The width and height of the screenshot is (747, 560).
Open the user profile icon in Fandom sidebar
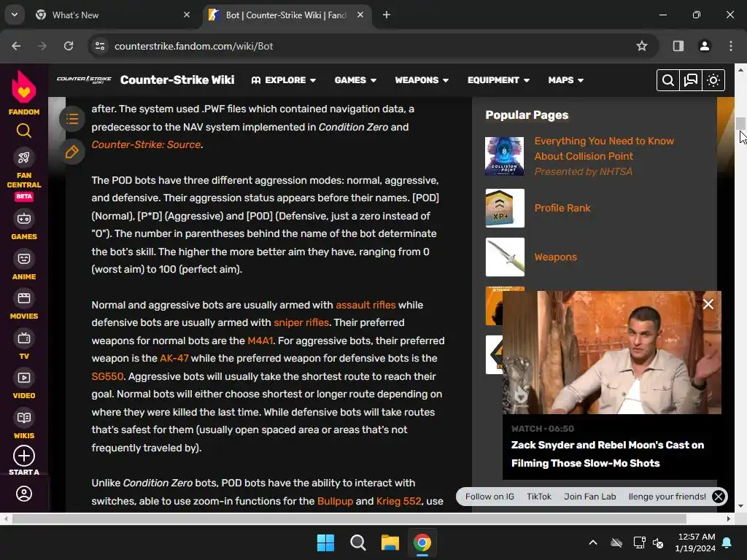tap(24, 494)
